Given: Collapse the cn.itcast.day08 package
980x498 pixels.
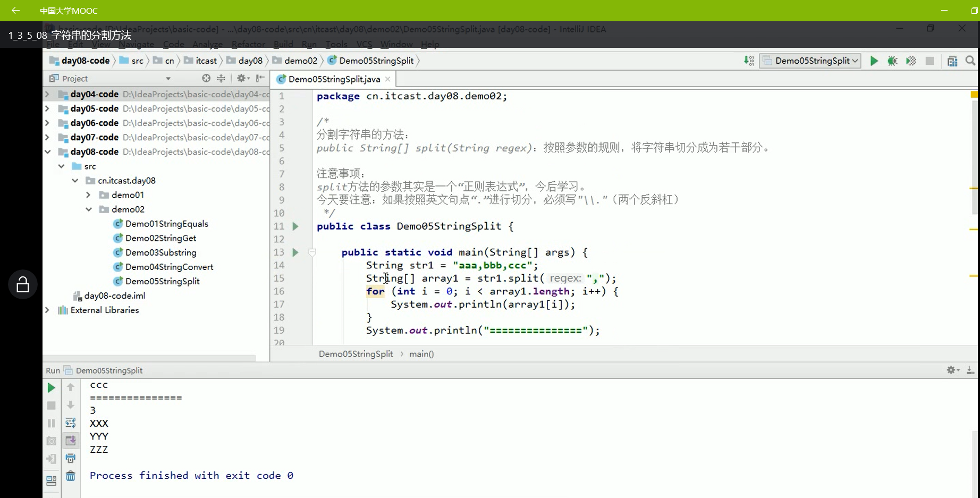Looking at the screenshot, I should (75, 181).
